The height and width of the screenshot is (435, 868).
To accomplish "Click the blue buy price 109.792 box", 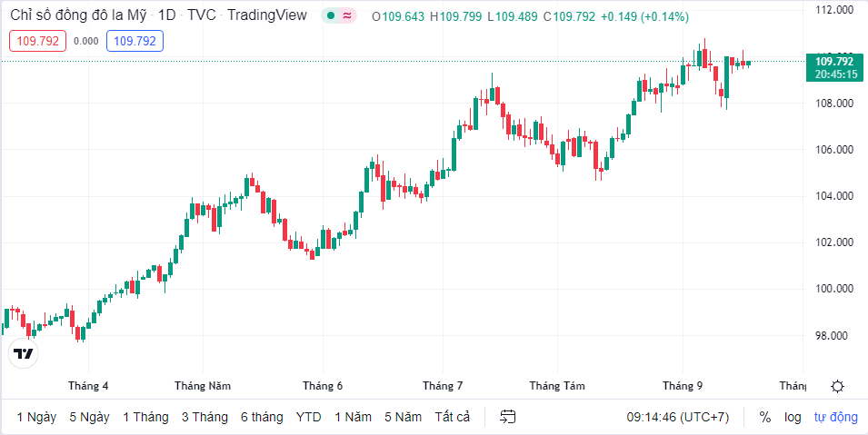I will (x=135, y=41).
